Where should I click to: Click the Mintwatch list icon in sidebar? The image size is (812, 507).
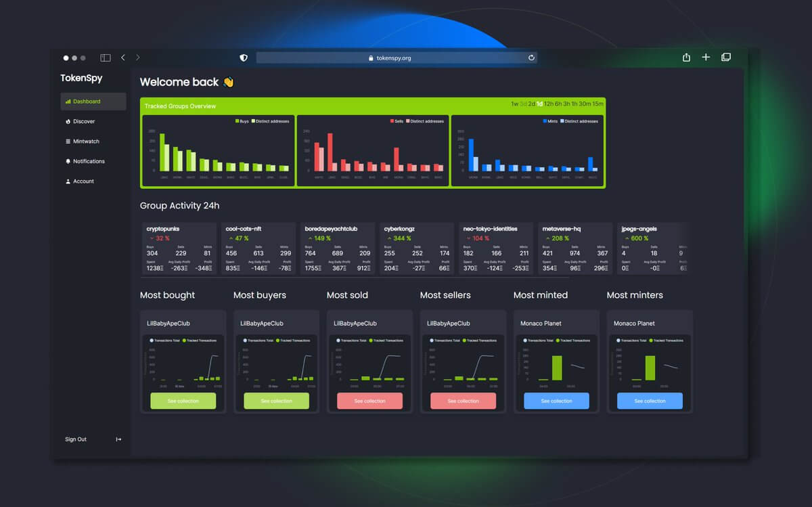tap(68, 141)
